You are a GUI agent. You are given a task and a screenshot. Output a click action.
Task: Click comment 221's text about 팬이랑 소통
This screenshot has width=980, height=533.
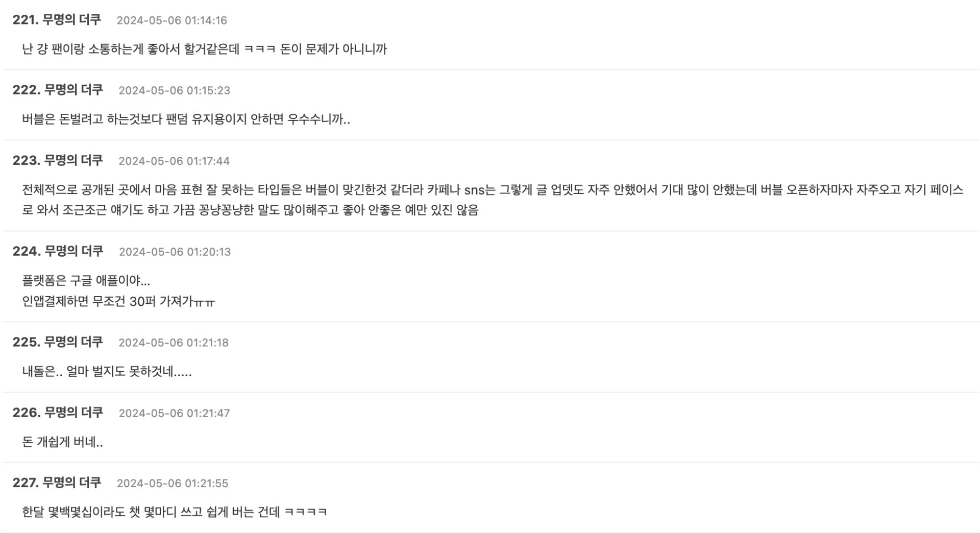tap(204, 50)
